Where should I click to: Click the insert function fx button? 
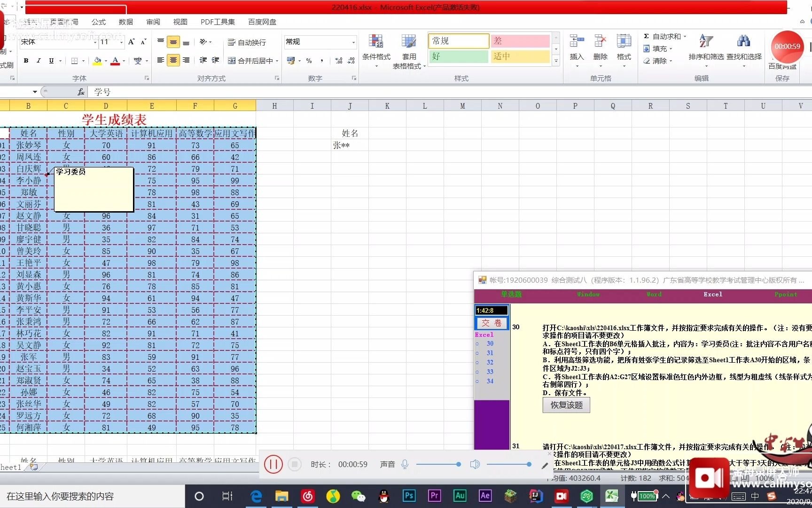81,92
